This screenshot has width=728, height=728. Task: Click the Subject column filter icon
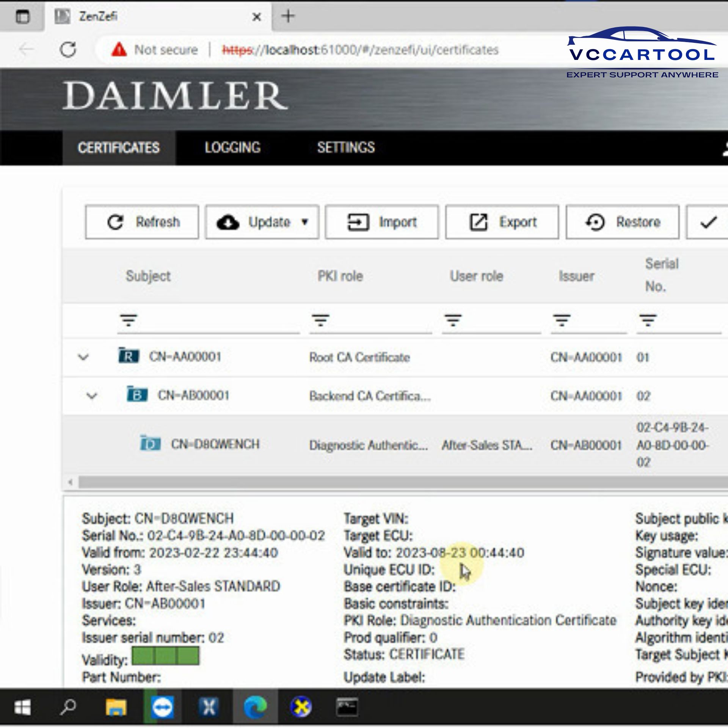coord(129,320)
